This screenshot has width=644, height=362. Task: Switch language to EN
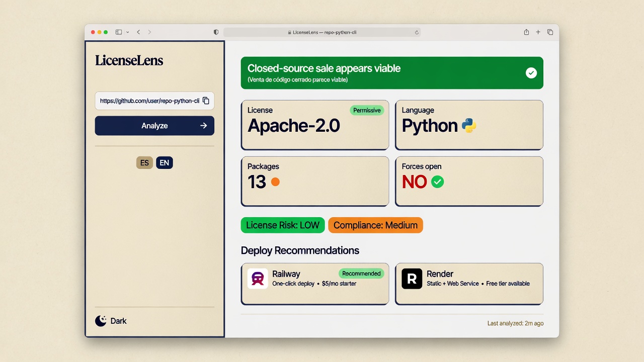[165, 162]
